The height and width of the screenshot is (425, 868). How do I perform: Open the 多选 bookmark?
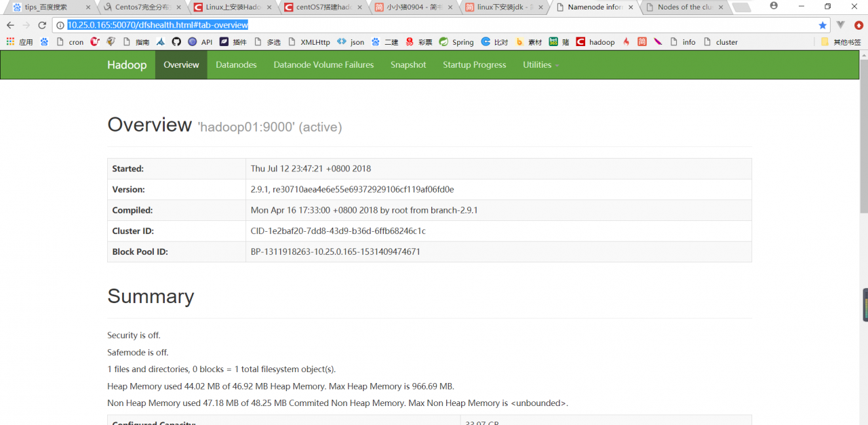(x=267, y=42)
